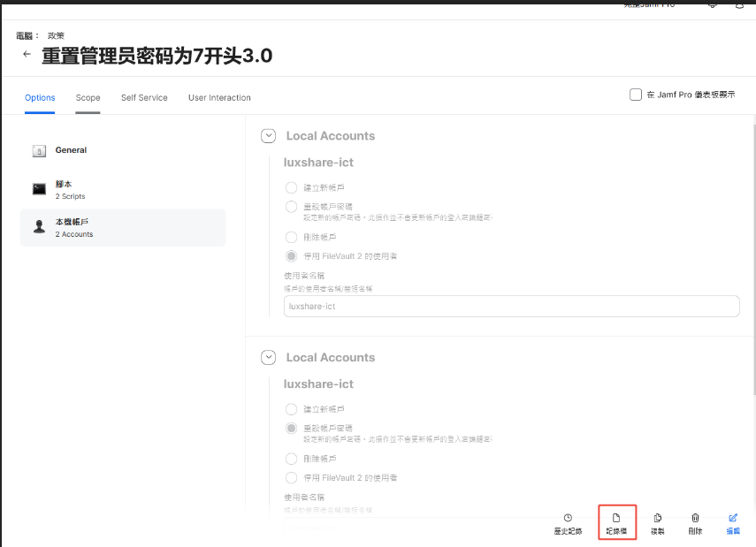Open 歷史記錄 history icon in bottom bar
Image resolution: width=756 pixels, height=547 pixels.
[x=568, y=518]
